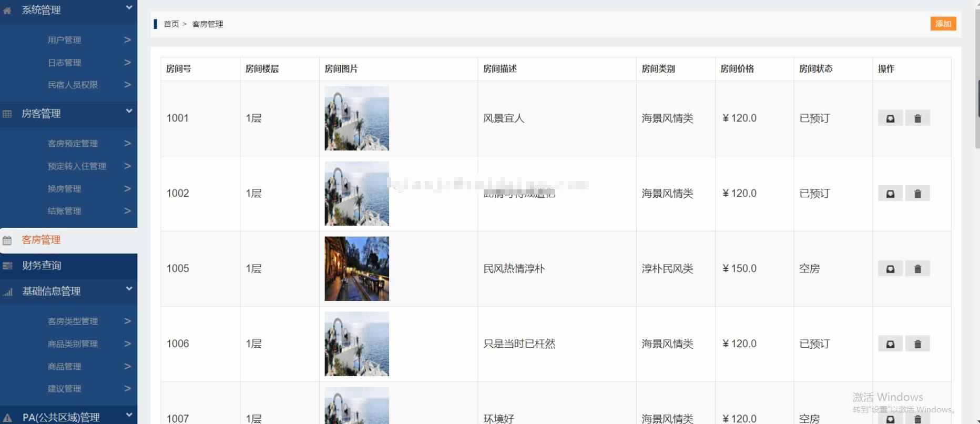
Task: Click the grid icon beside 房客管理
Action: [7, 114]
